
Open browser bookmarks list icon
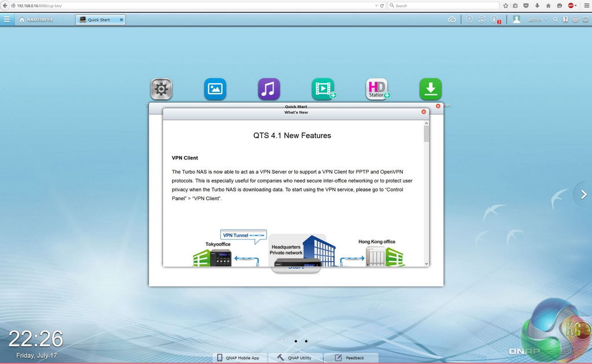(515, 6)
